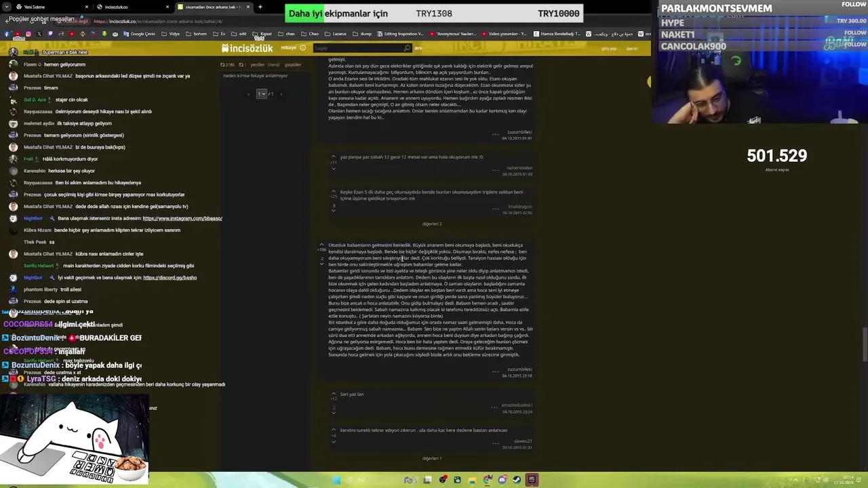The height and width of the screenshot is (488, 868).
Task: Upvote the 'kendini sürekli tekrar ediyon' entry
Action: tap(333, 430)
